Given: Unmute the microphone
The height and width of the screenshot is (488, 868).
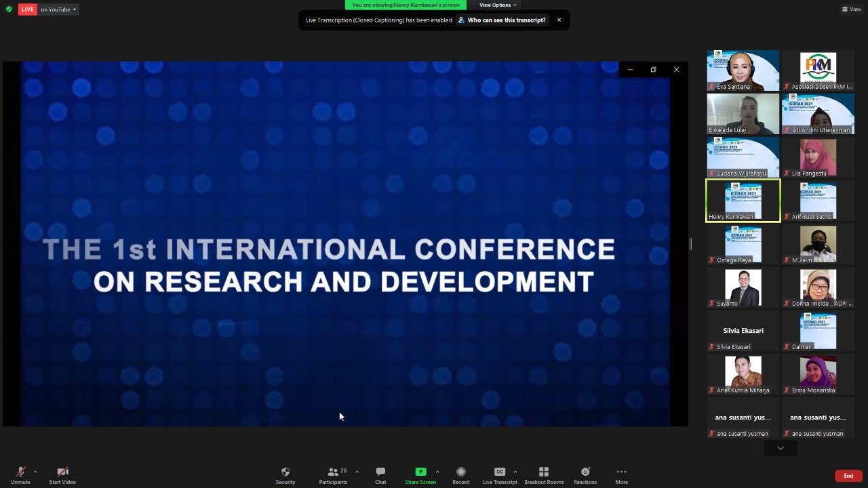Looking at the screenshot, I should point(20,472).
